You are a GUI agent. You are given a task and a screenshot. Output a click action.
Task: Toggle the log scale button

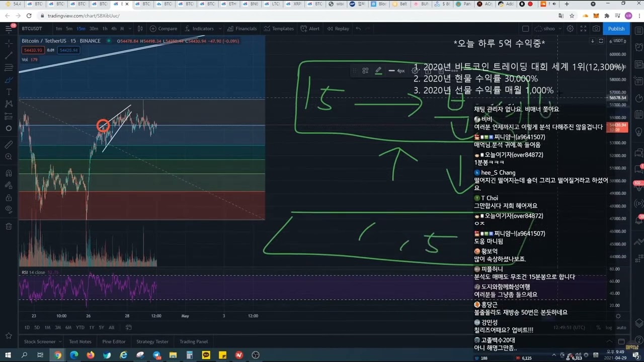[x=609, y=327]
